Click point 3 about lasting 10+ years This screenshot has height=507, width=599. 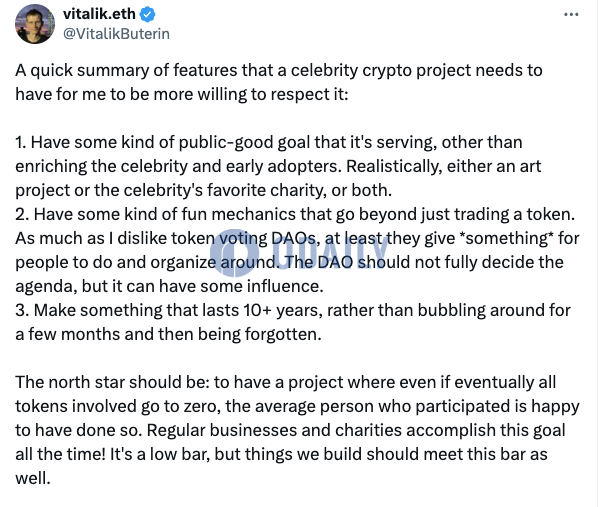(293, 322)
